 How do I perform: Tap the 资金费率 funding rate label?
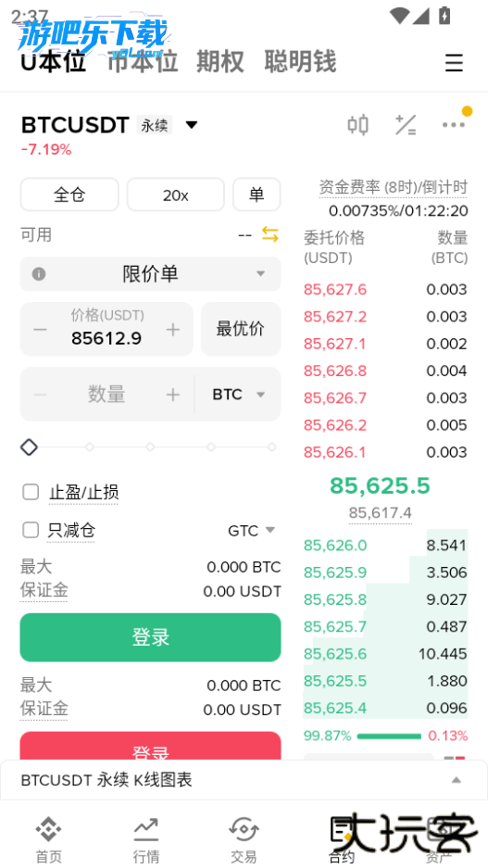[394, 187]
